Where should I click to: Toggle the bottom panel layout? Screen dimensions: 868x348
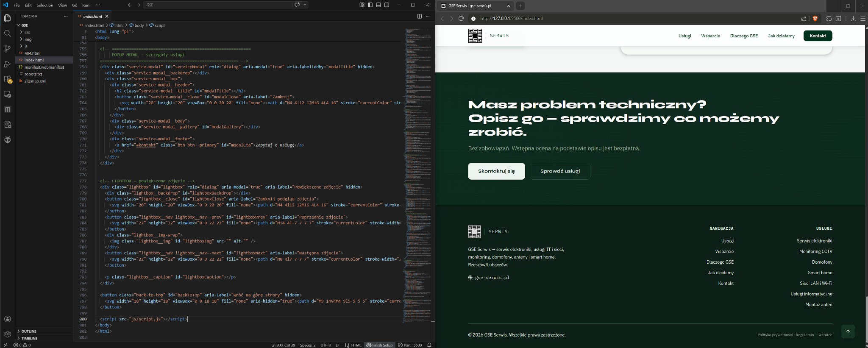[x=378, y=5]
